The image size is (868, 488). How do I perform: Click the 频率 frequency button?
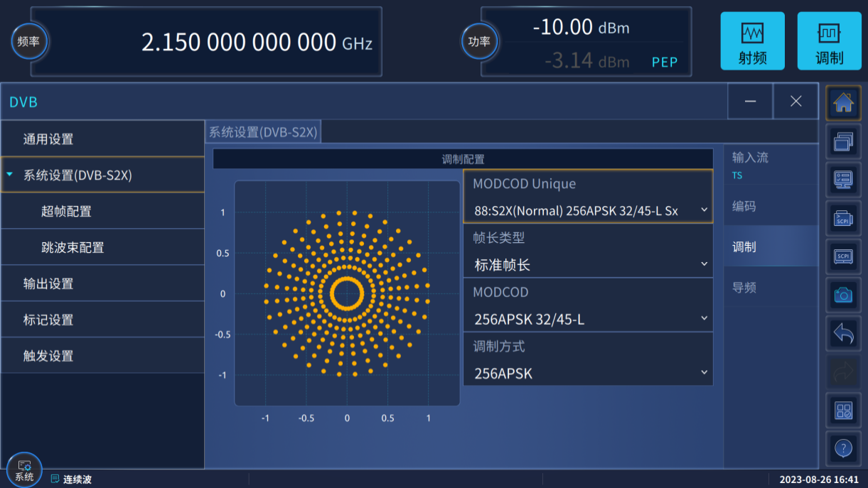click(x=29, y=41)
